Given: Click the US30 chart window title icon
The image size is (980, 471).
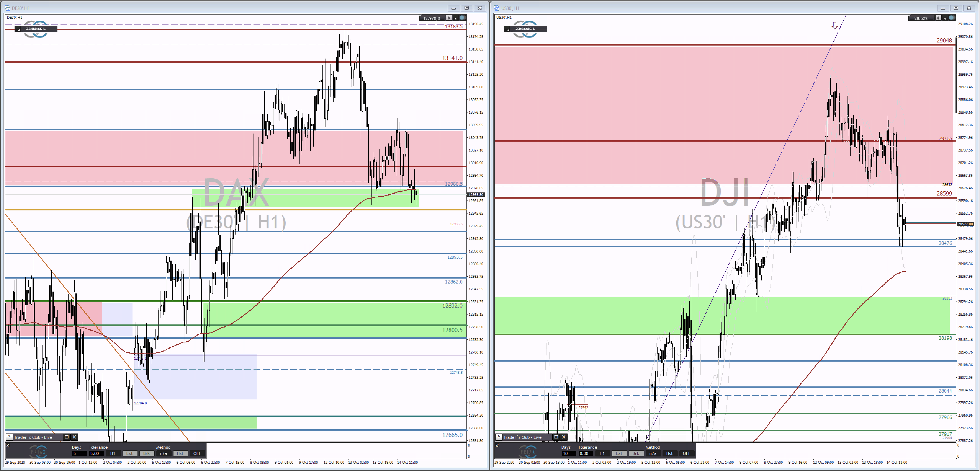Looking at the screenshot, I should [x=497, y=8].
